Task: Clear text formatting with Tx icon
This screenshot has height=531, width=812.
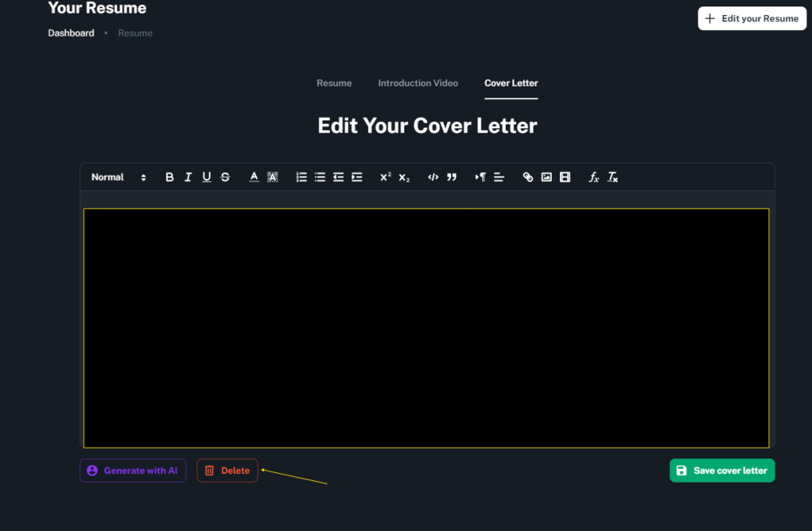Action: coord(612,177)
